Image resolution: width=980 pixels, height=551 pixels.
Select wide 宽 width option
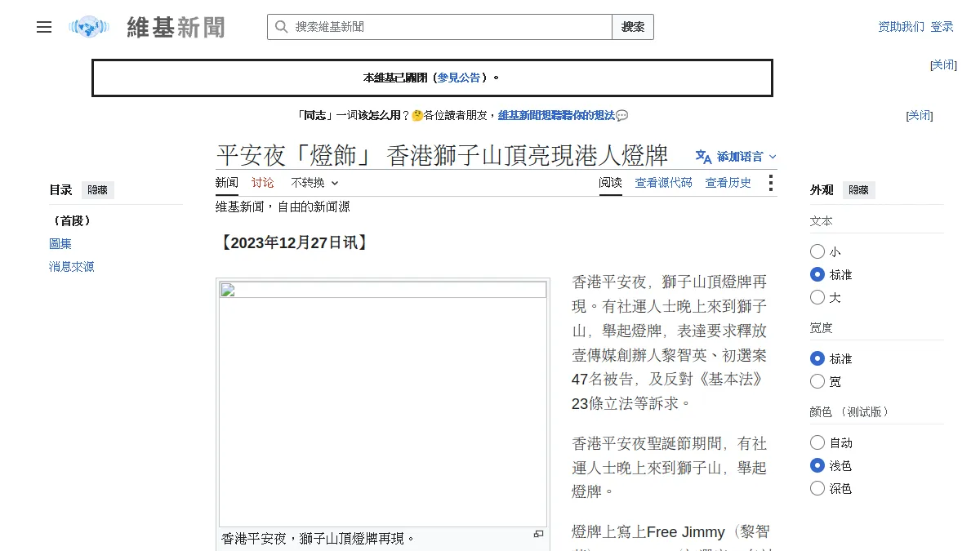tap(817, 381)
